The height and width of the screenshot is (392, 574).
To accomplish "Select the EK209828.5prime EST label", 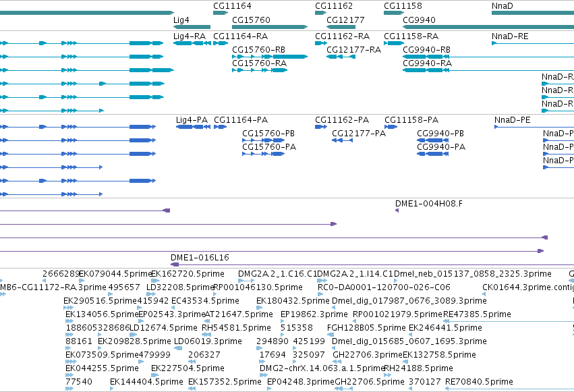I will (x=134, y=341).
